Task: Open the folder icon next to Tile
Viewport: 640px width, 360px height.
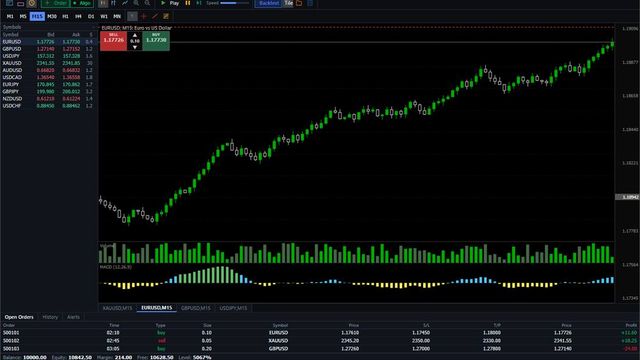Action: [299, 3]
